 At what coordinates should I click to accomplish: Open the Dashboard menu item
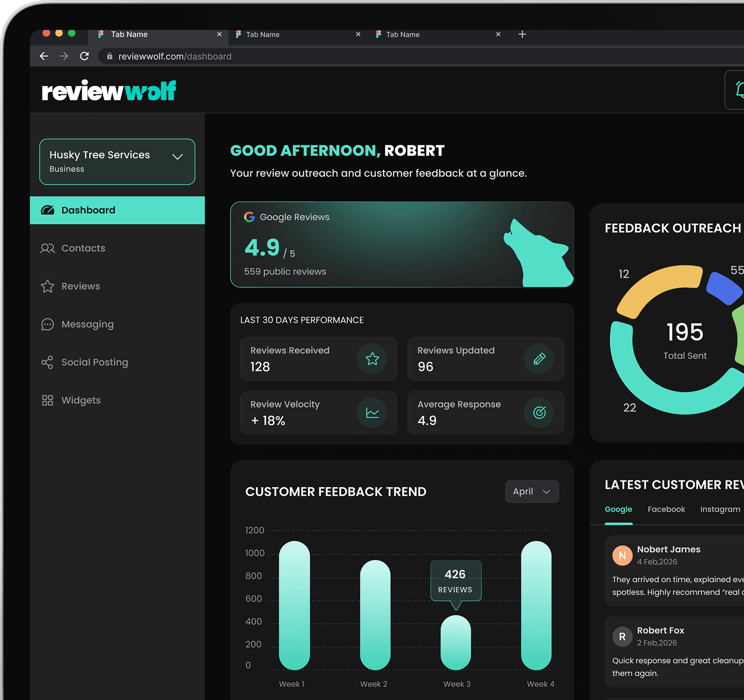(117, 210)
